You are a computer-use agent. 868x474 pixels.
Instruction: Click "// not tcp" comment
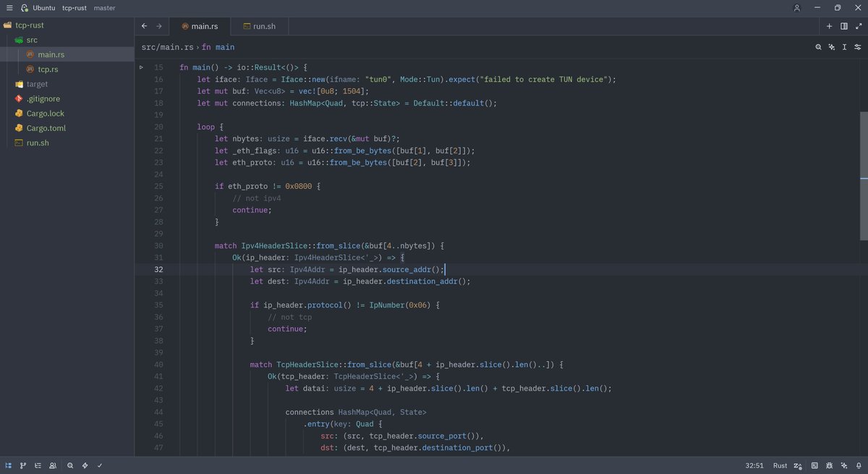[x=290, y=317]
